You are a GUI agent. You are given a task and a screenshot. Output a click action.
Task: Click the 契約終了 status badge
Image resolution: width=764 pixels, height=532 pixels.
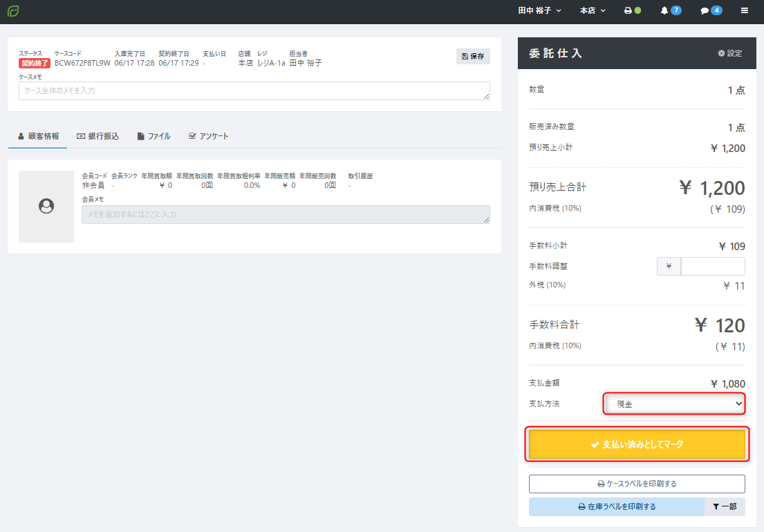(x=35, y=64)
